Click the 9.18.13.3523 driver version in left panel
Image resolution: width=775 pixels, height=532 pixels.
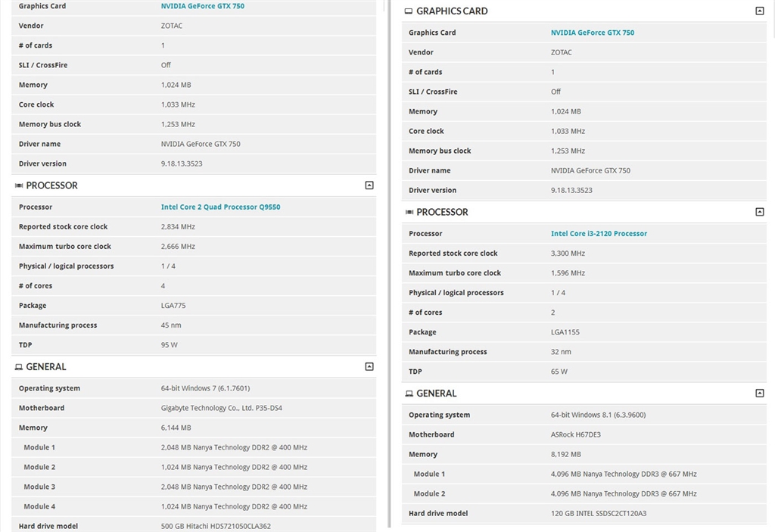pyautogui.click(x=182, y=163)
